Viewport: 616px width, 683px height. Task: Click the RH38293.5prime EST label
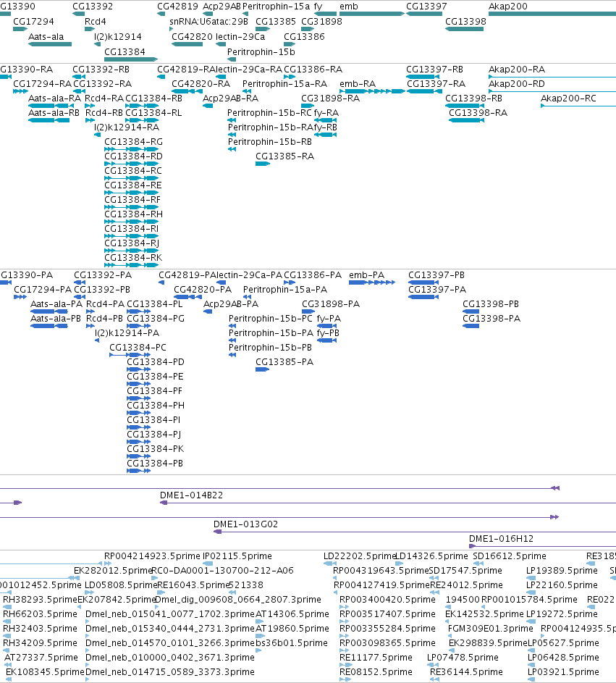[x=40, y=600]
